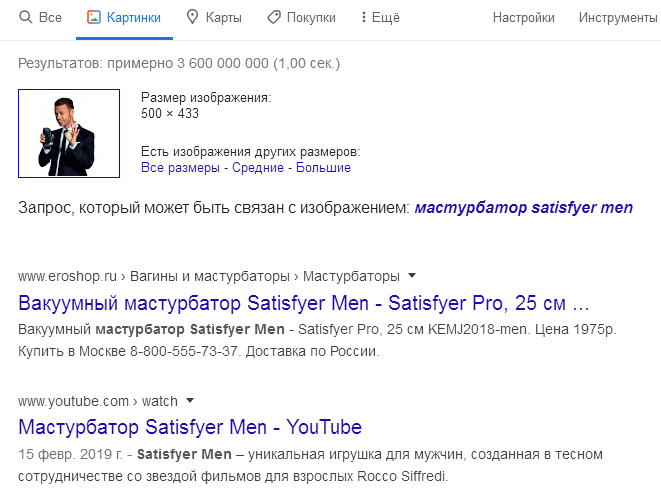The height and width of the screenshot is (499, 661).
Task: Open the Карты tab
Action: point(214,17)
